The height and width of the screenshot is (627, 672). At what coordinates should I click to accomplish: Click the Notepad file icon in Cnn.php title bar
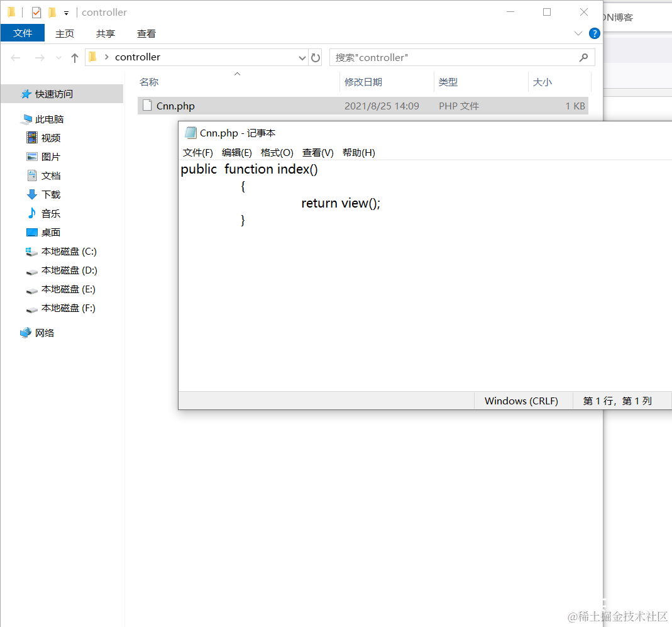190,133
